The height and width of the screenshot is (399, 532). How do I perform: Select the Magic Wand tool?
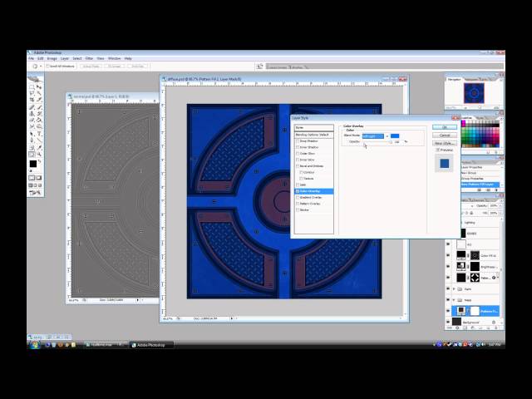click(37, 94)
